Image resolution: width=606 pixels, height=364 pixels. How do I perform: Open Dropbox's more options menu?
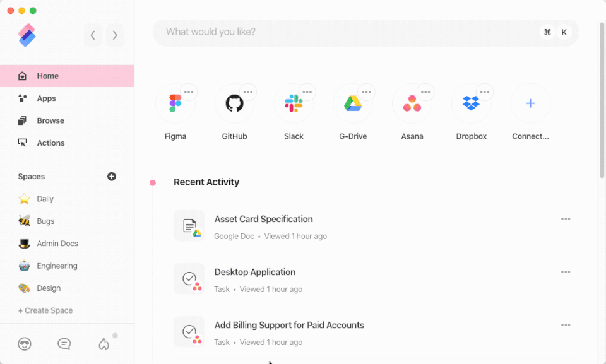pos(484,92)
